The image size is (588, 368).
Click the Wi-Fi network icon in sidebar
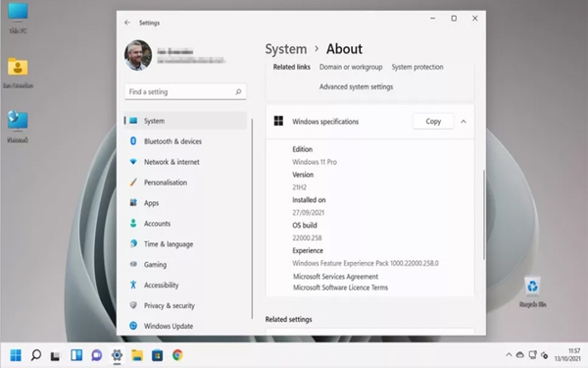point(133,162)
